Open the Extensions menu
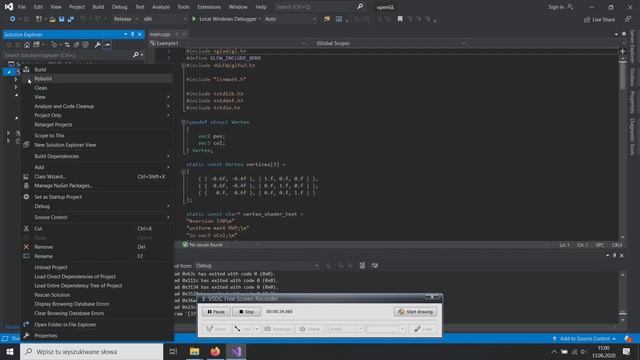Image resolution: width=640 pixels, height=360 pixels. [x=209, y=7]
